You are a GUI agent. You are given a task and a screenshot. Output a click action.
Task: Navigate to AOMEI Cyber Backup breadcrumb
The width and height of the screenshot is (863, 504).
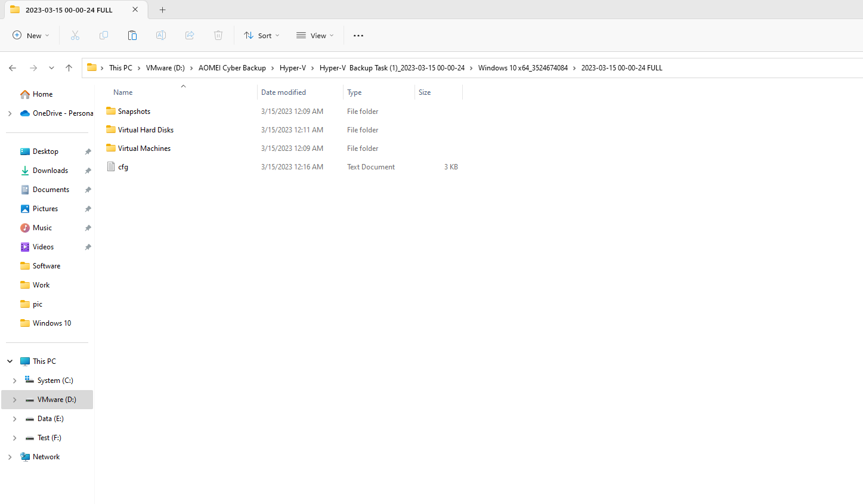(232, 68)
